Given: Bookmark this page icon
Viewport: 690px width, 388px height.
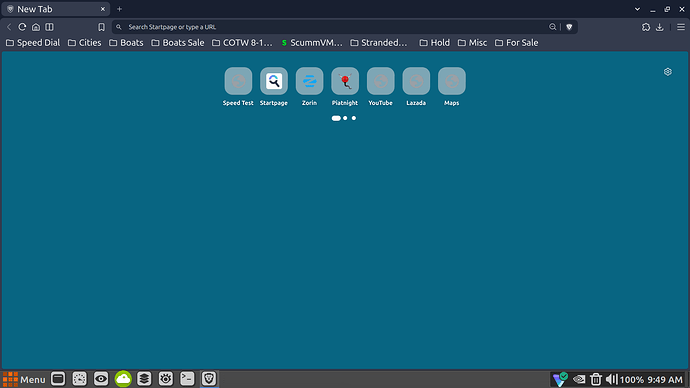Looking at the screenshot, I should pyautogui.click(x=101, y=27).
